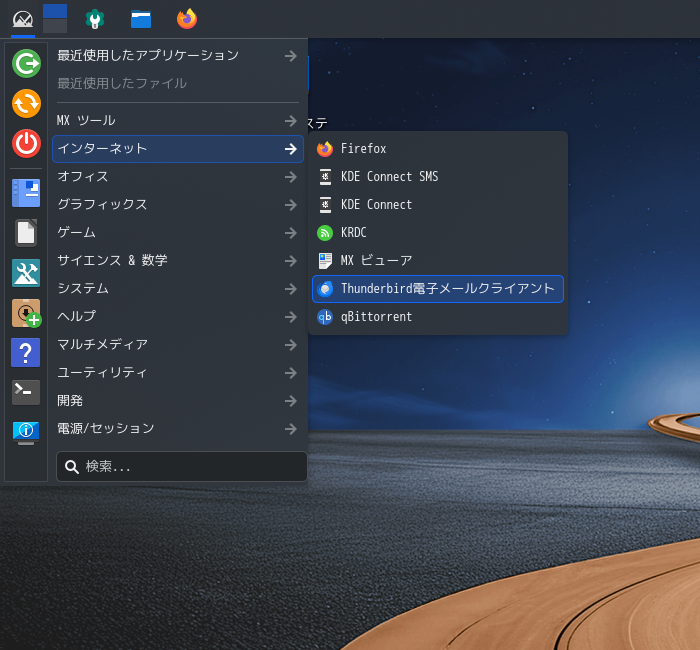This screenshot has height=650, width=700.
Task: Click the KDE Connect icon without SMS
Action: coord(325,205)
